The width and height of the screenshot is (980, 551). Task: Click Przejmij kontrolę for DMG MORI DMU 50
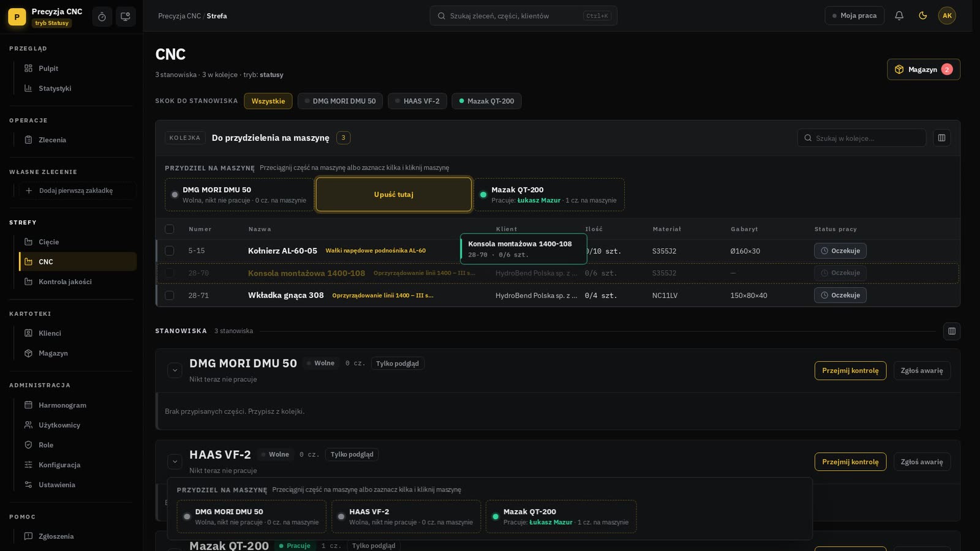click(x=850, y=370)
